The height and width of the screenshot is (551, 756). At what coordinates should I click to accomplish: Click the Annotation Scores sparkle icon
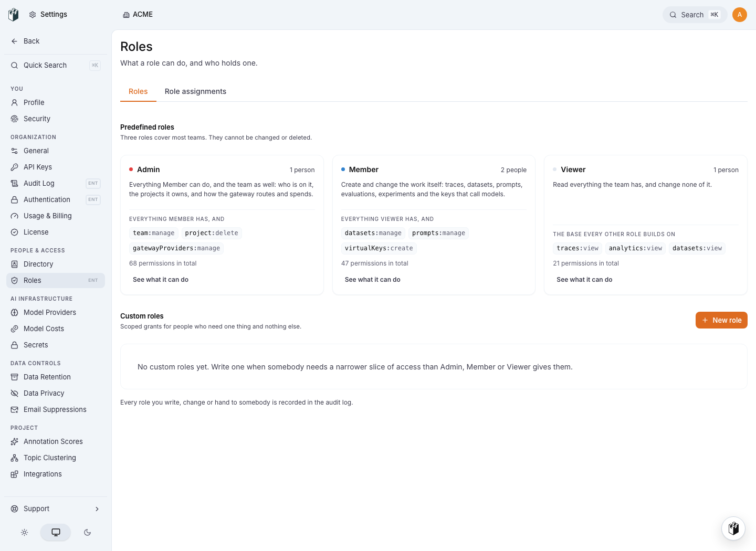[x=15, y=441]
